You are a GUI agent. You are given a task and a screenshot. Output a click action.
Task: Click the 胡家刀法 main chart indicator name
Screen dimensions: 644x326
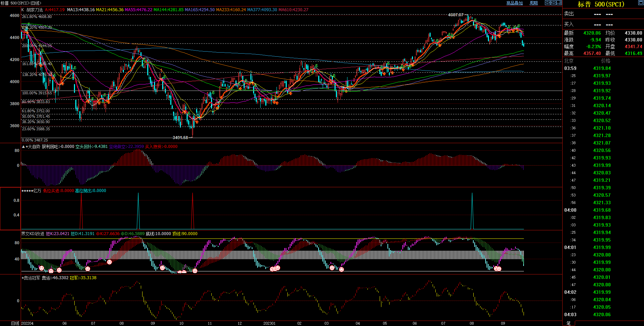[x=35, y=10]
